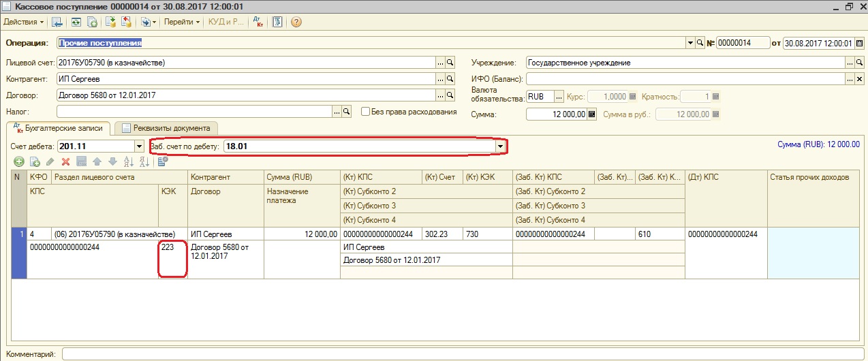Sort rows descending with the Я-А icon

tap(143, 161)
